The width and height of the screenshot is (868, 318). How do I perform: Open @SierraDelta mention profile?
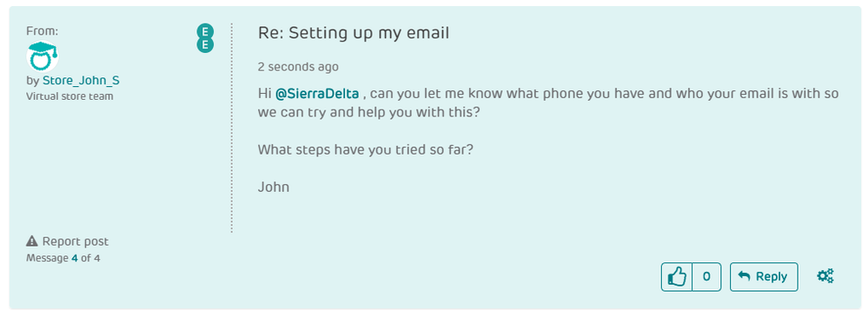click(x=317, y=94)
